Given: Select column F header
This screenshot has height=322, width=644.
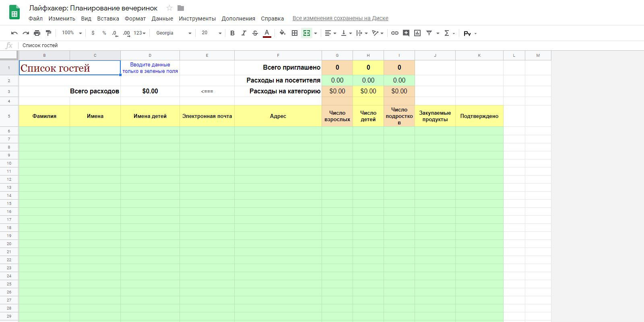Looking at the screenshot, I should [278, 56].
